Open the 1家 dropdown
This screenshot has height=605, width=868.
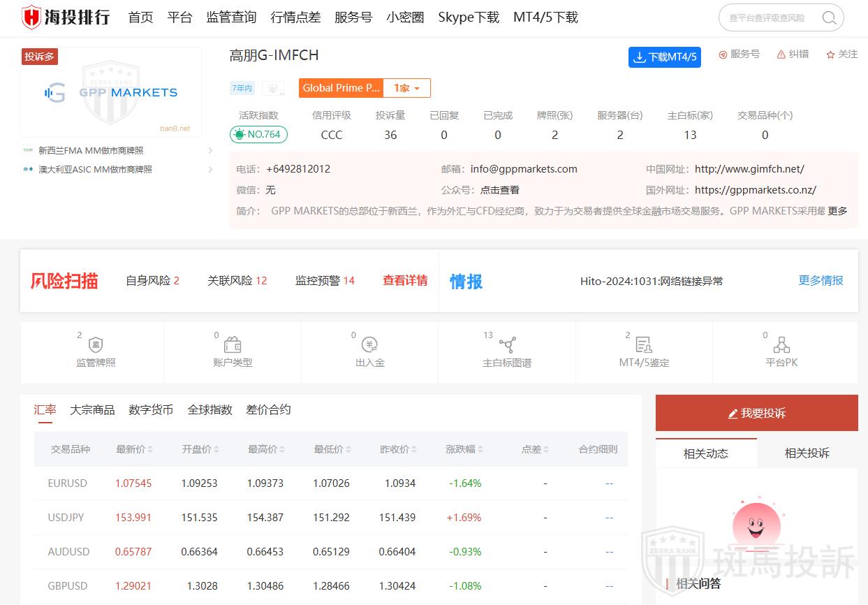point(406,88)
